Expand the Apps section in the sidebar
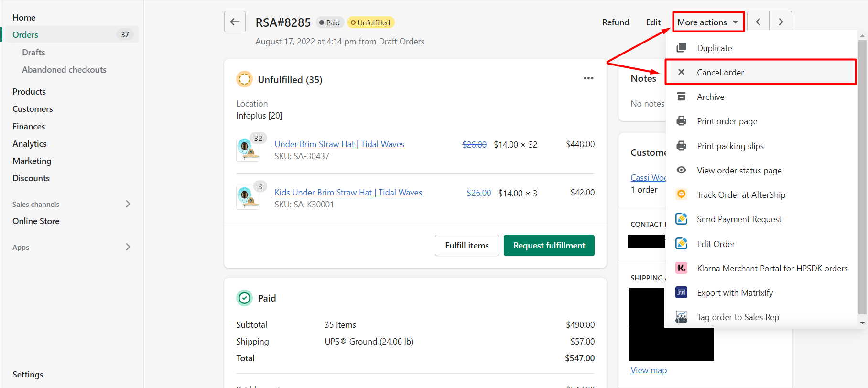Image resolution: width=868 pixels, height=388 pixels. point(128,247)
